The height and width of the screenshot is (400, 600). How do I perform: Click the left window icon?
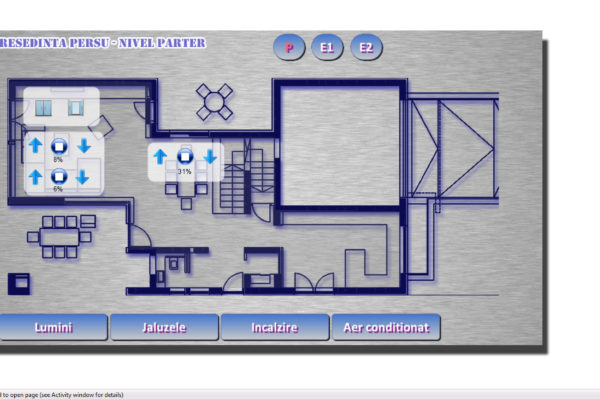pos(43,108)
